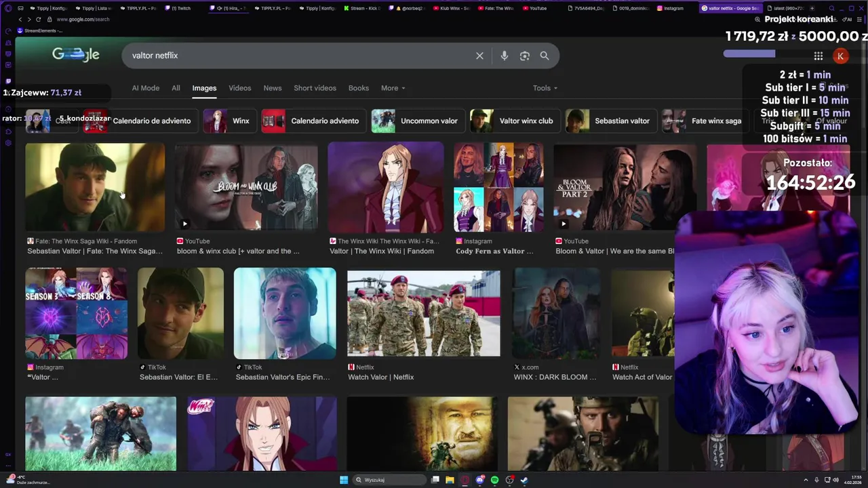Select the Images tab
Viewport: 868px width, 488px height.
(204, 88)
